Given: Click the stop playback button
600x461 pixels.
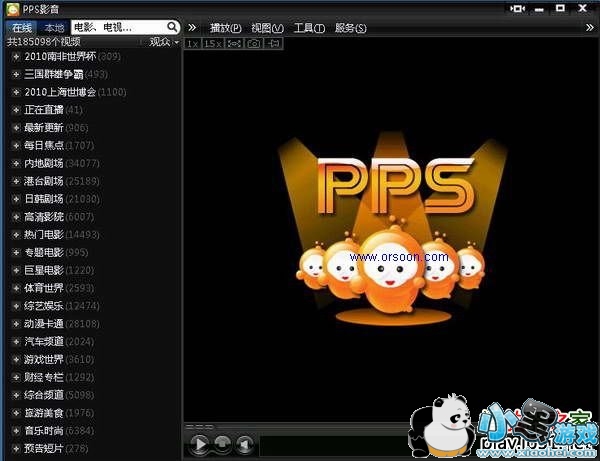Looking at the screenshot, I should 222,444.
